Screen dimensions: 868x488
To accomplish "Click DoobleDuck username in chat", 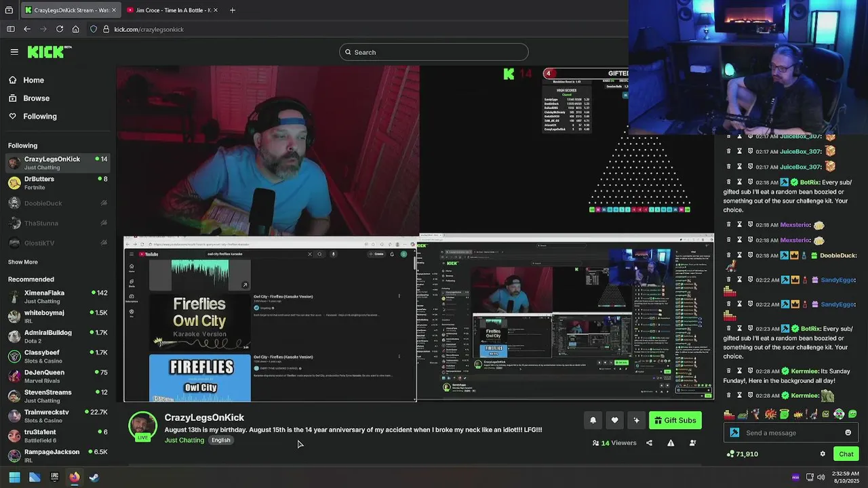I will tap(837, 256).
